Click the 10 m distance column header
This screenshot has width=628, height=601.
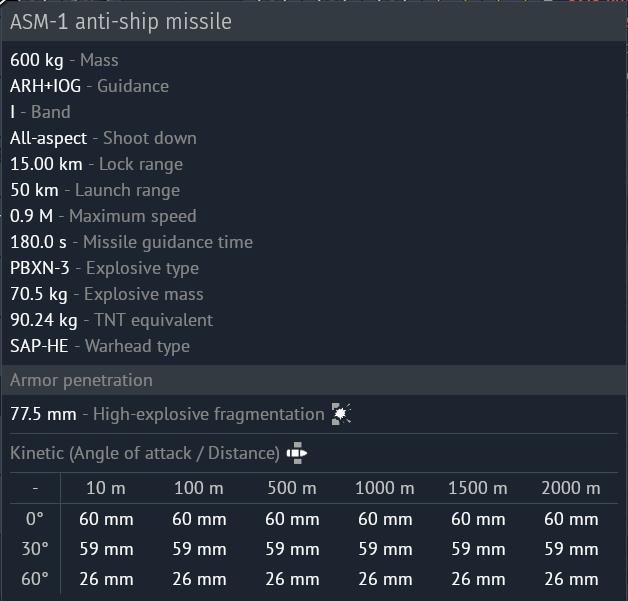pos(106,488)
